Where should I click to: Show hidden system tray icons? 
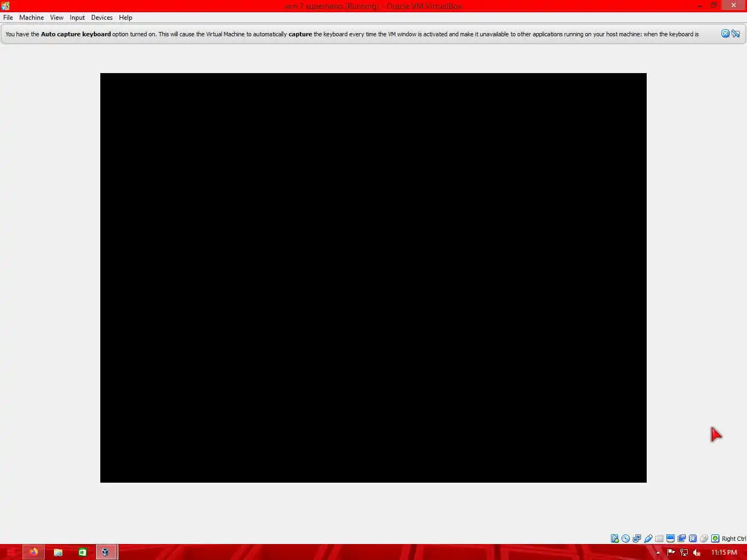658,553
